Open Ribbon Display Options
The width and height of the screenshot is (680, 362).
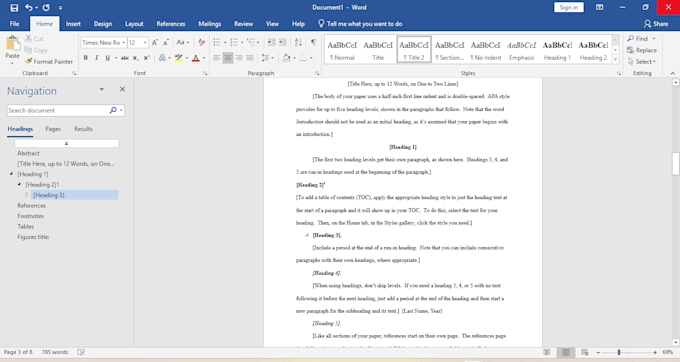tap(599, 7)
